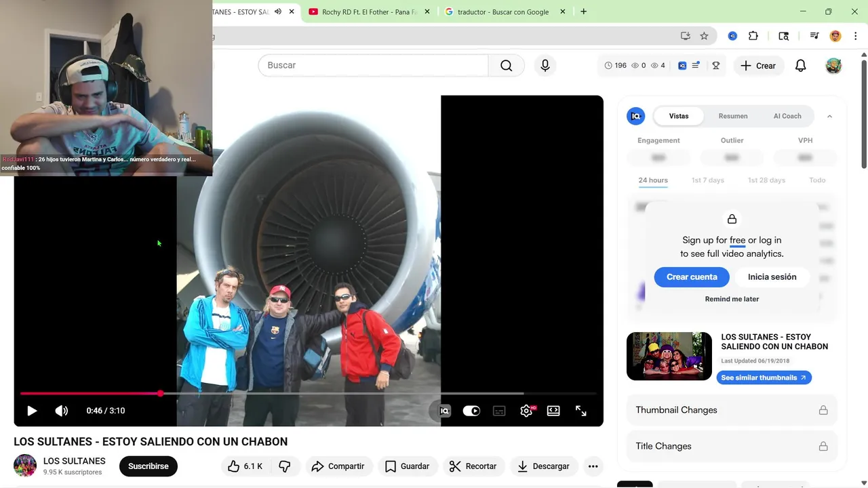Select the Resumen tab in vidIQ panel
The width and height of the screenshot is (868, 488).
click(x=733, y=116)
